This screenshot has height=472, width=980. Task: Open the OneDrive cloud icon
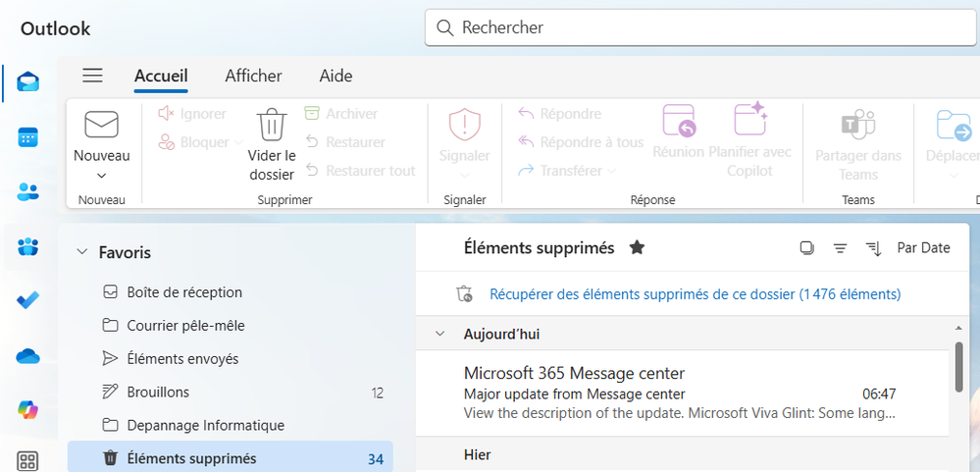(x=27, y=355)
